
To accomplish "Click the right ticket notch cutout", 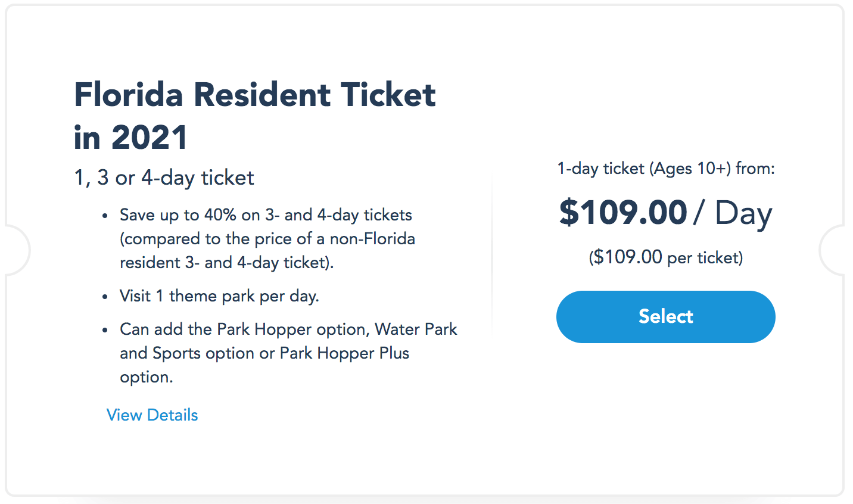I will click(834, 250).
